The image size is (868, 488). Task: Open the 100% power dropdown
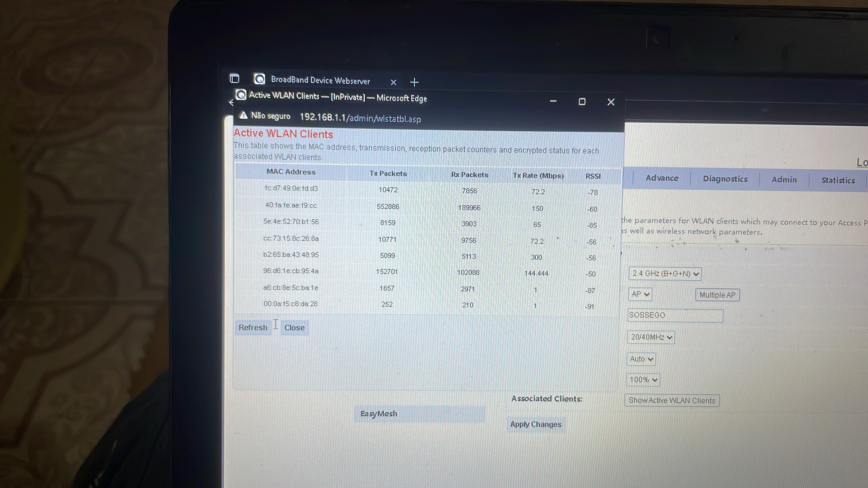point(643,380)
